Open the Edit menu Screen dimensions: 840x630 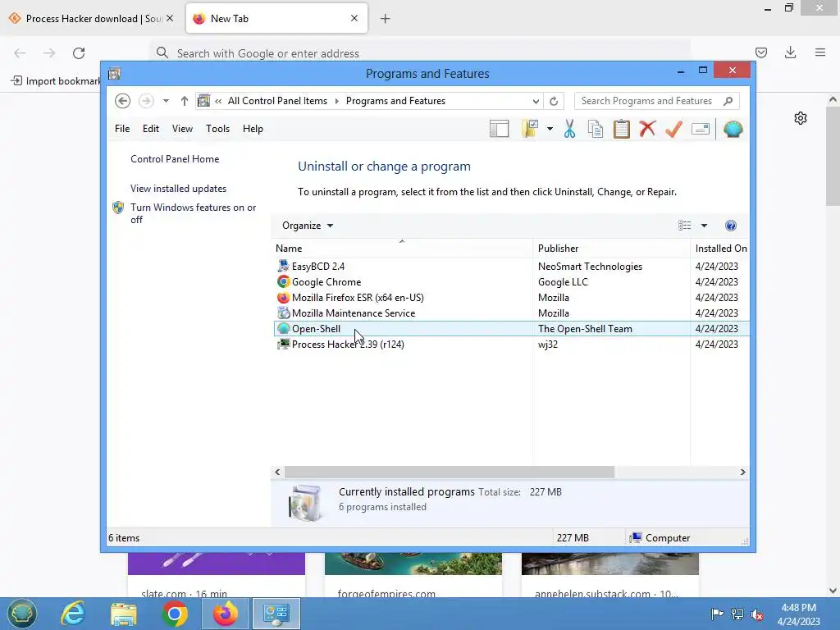[x=151, y=129]
